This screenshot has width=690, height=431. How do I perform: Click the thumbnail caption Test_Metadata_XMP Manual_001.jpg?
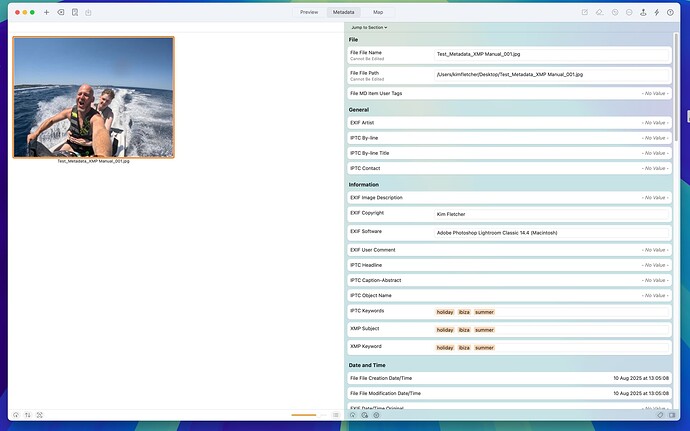(x=93, y=161)
